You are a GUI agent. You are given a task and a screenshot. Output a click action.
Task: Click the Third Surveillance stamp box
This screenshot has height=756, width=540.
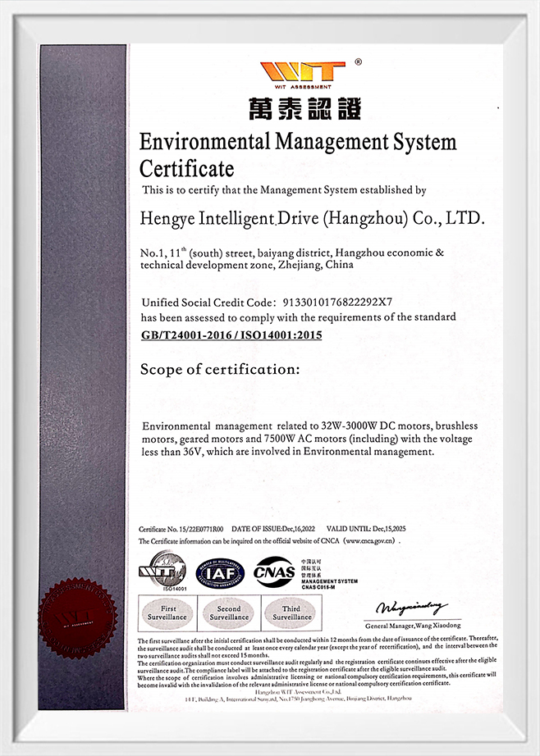point(291,613)
